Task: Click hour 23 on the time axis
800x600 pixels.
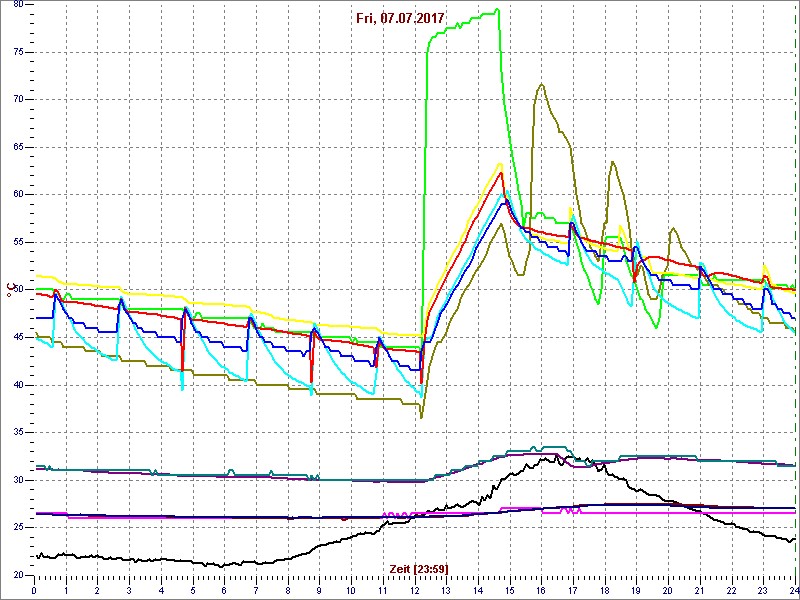Action: [763, 590]
